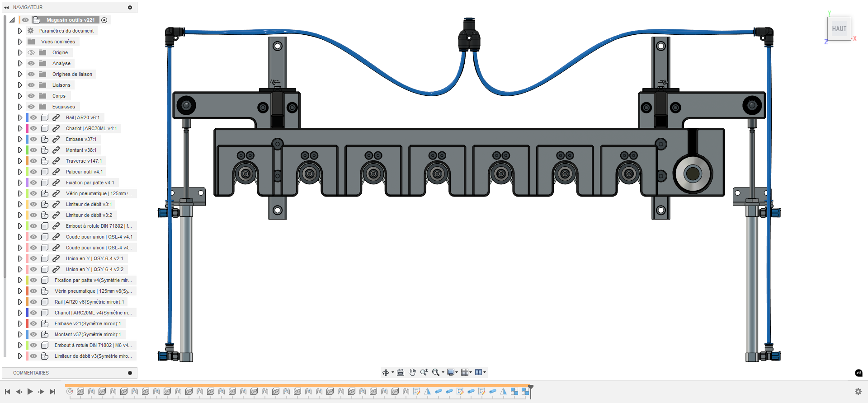868x403 pixels.
Task: Open timeline settings gear at bottom right
Action: pyautogui.click(x=858, y=392)
